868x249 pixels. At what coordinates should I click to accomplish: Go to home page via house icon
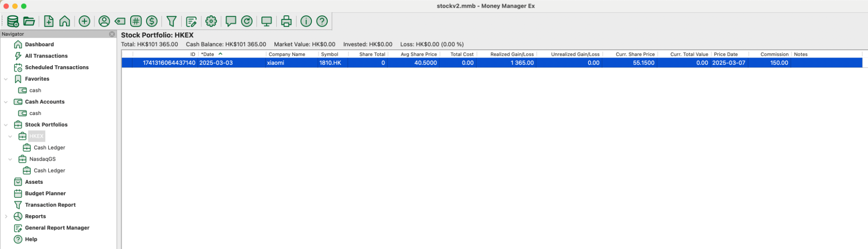pos(65,21)
